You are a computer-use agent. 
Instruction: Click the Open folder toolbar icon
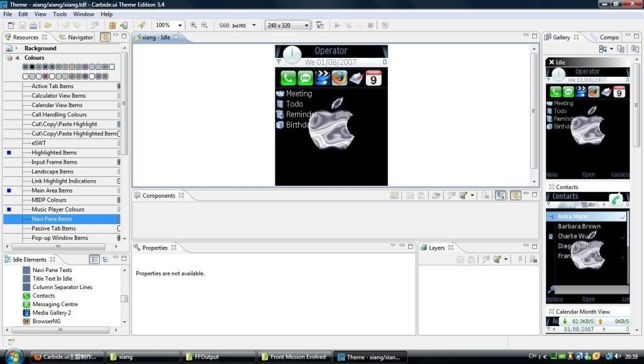click(x=48, y=25)
